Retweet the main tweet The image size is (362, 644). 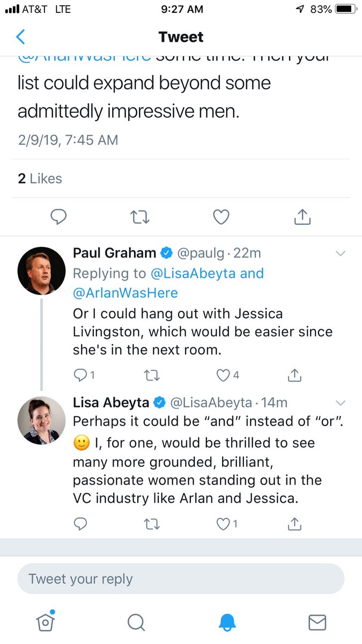[140, 216]
